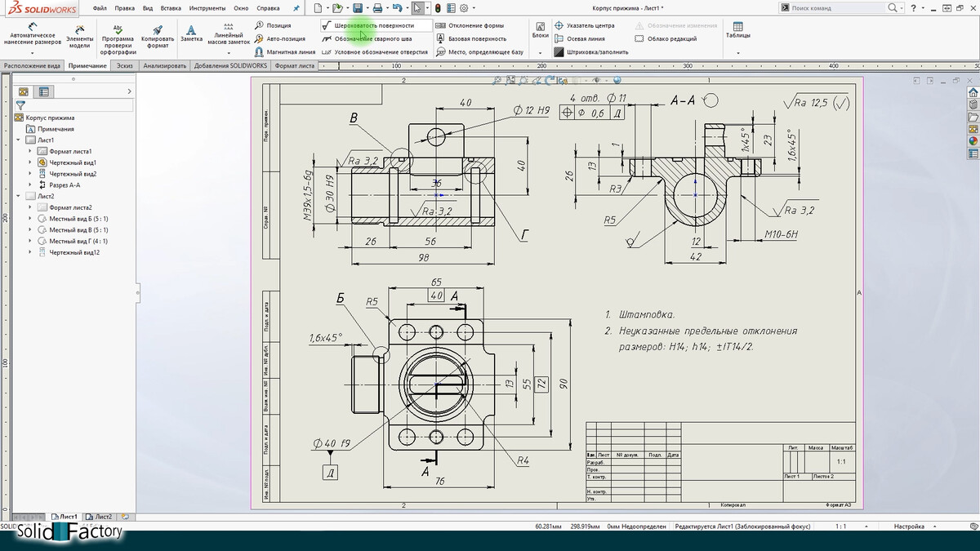
Task: Expand Формат листа1 node
Action: click(31, 152)
